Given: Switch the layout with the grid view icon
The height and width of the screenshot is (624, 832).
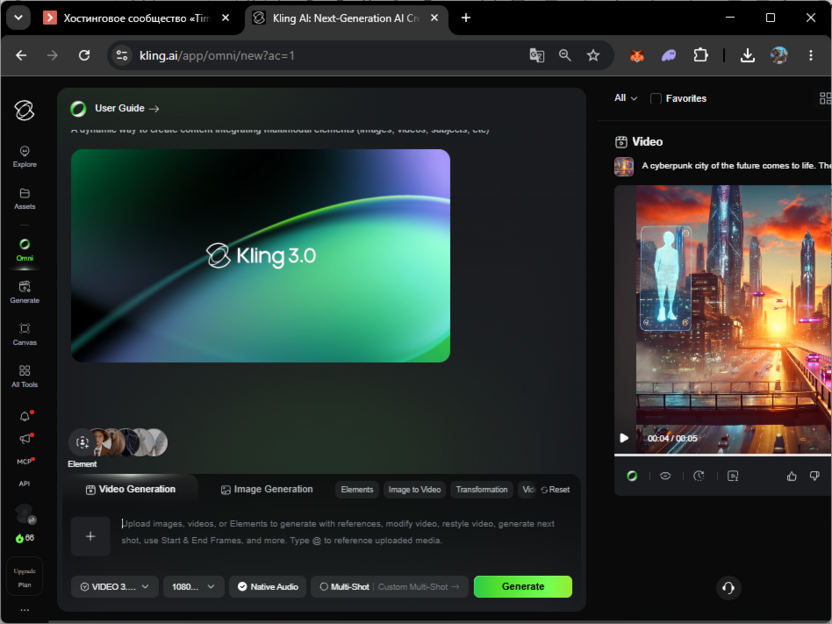Looking at the screenshot, I should (x=825, y=99).
